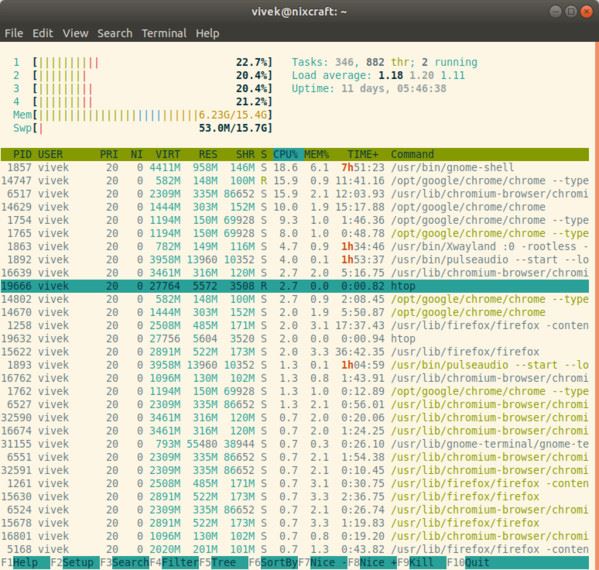Maximize the terminal window
The image size is (599, 570).
pyautogui.click(x=571, y=11)
